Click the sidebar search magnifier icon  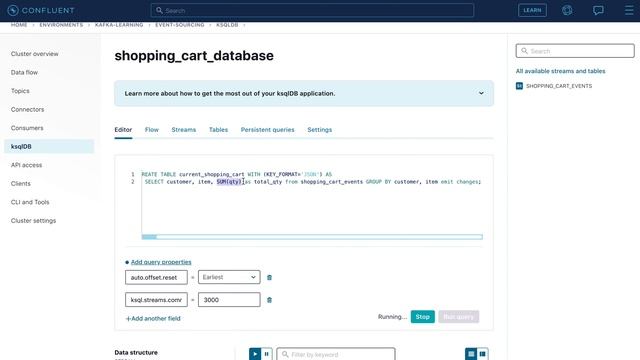(x=524, y=51)
